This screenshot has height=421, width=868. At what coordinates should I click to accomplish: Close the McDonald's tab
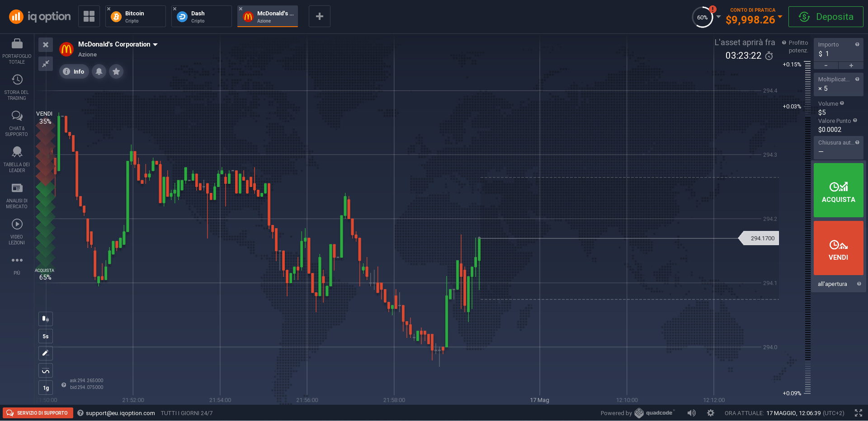241,9
